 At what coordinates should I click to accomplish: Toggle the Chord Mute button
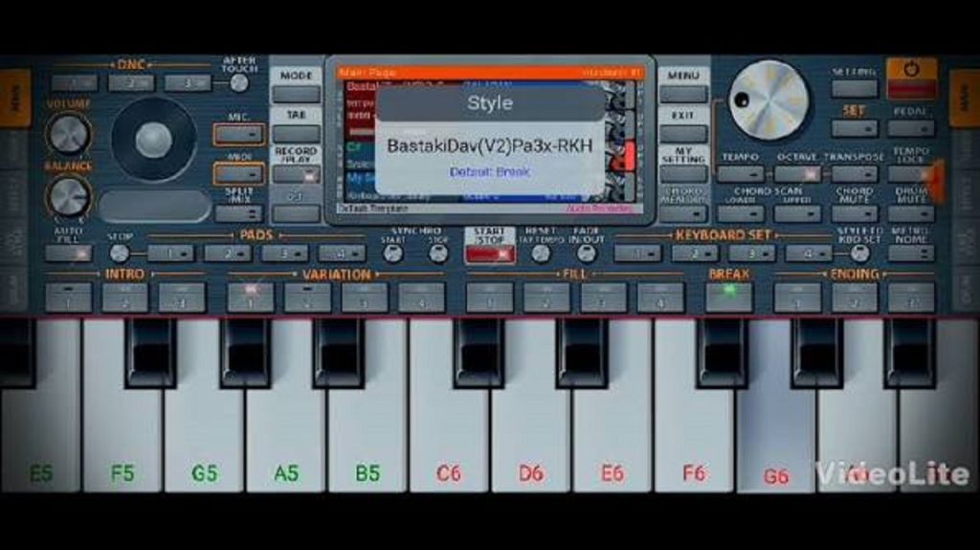854,213
